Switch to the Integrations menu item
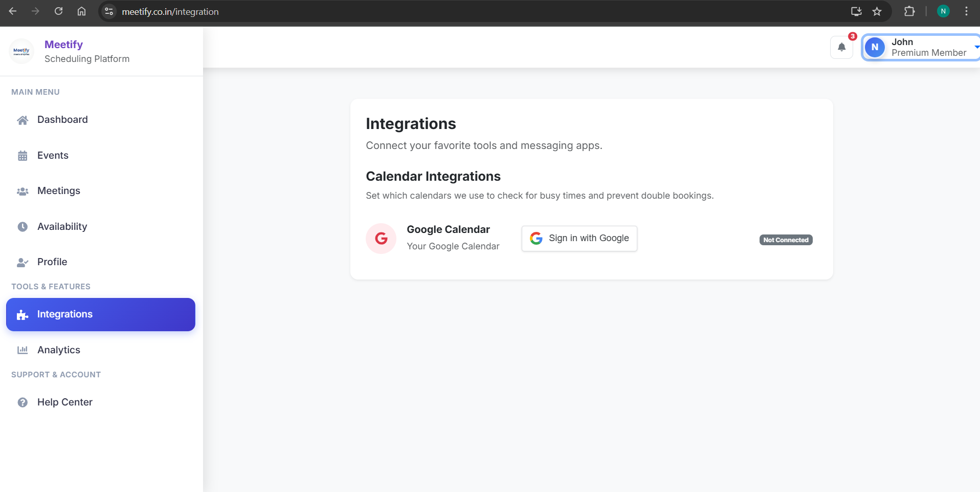 coord(64,314)
